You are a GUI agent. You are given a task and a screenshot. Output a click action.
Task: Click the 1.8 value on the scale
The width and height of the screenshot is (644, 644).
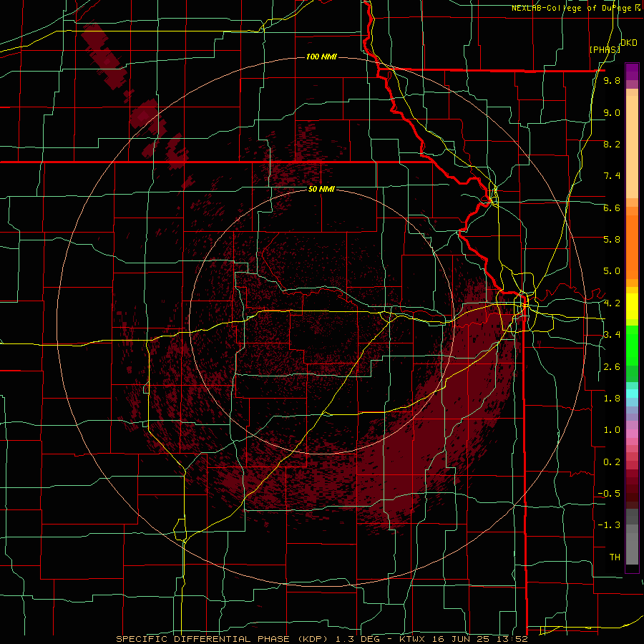click(612, 399)
